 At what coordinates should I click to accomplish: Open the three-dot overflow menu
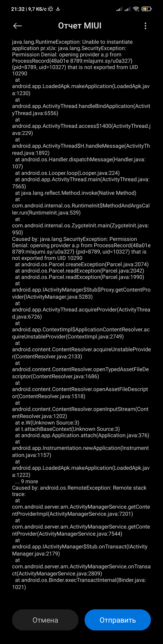point(145,26)
